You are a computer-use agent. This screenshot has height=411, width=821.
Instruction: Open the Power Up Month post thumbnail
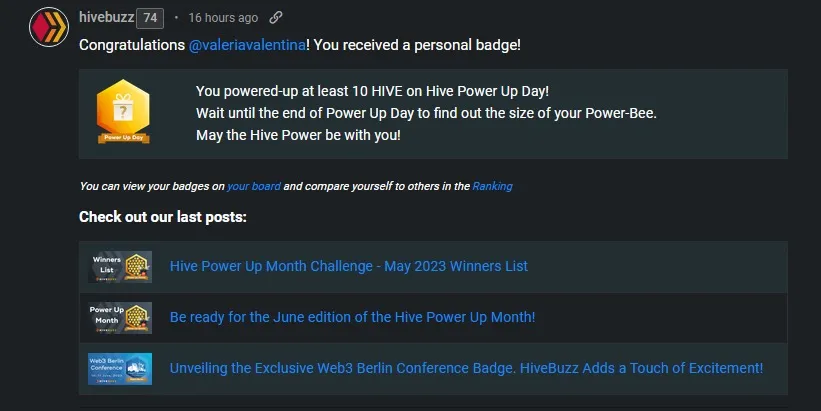pos(120,317)
